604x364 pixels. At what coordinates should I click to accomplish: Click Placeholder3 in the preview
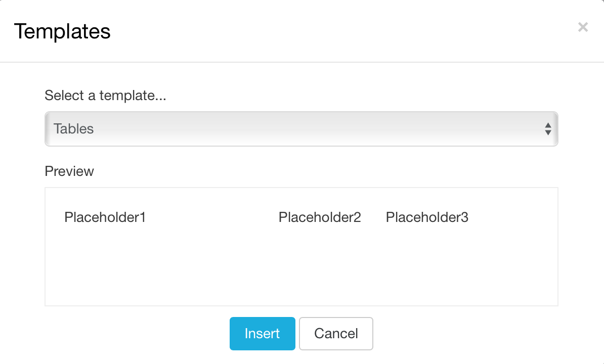[427, 217]
